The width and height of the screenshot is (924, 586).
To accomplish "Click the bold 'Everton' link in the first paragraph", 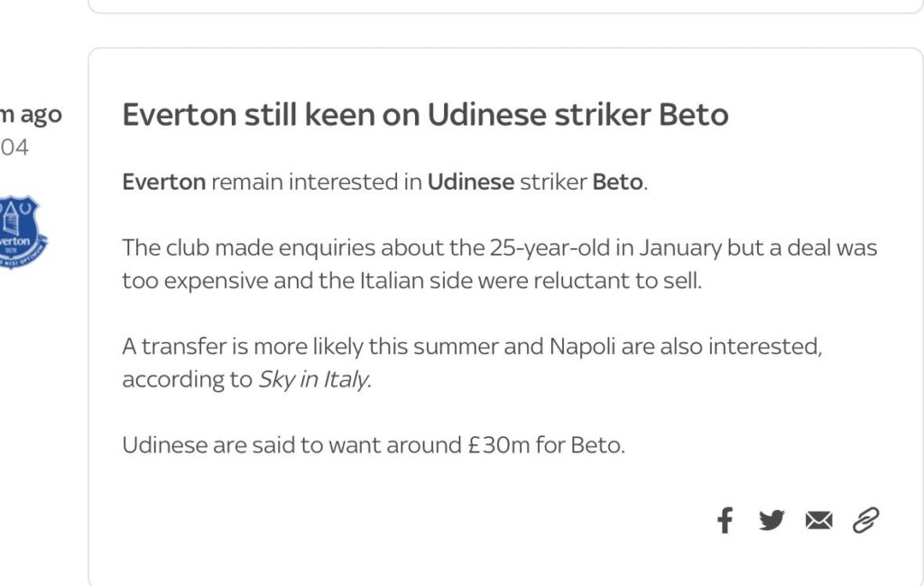I will coord(164,182).
